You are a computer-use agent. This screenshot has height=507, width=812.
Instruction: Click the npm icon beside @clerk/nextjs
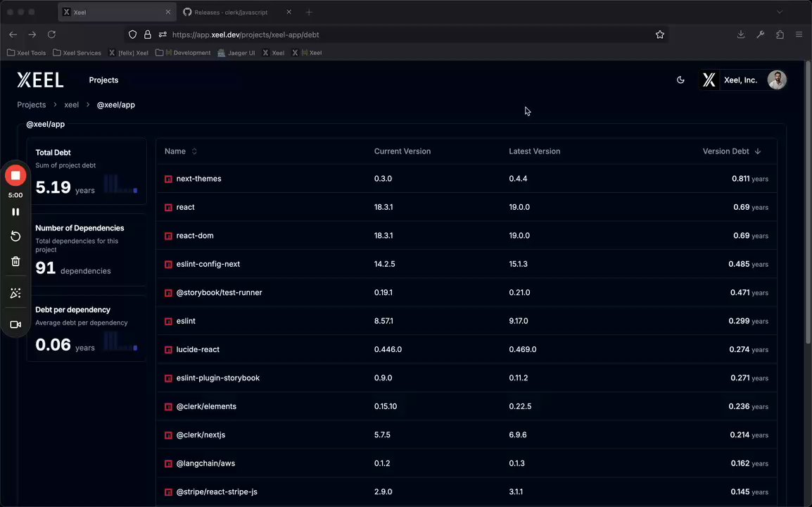[168, 435]
